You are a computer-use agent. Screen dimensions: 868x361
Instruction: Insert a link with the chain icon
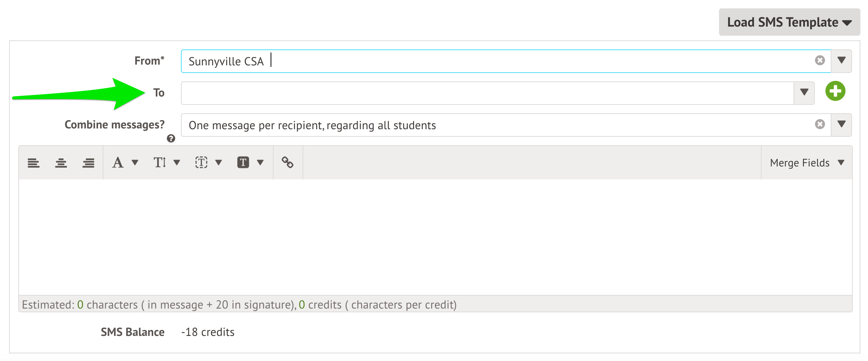tap(288, 163)
